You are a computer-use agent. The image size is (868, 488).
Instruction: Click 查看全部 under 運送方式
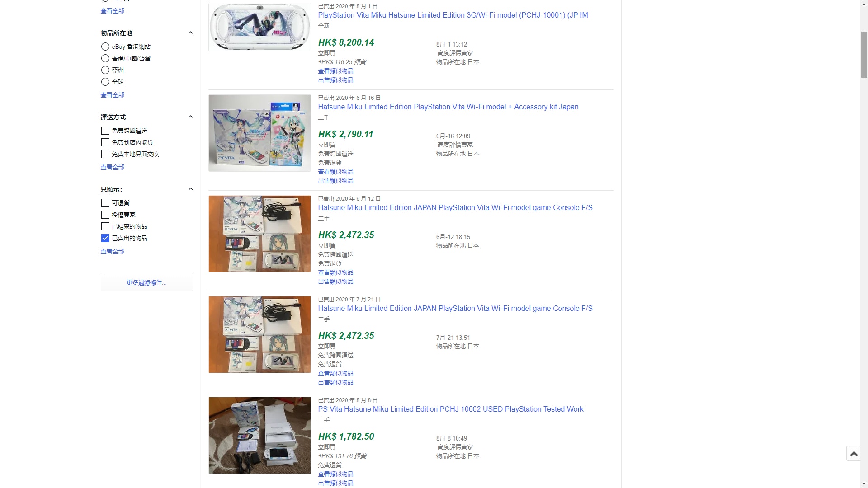pyautogui.click(x=112, y=167)
